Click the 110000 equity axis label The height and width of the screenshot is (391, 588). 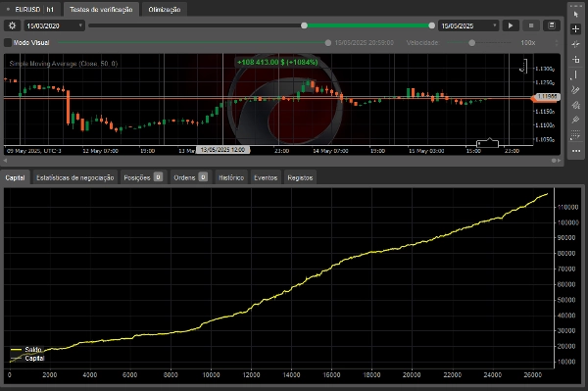click(x=567, y=208)
